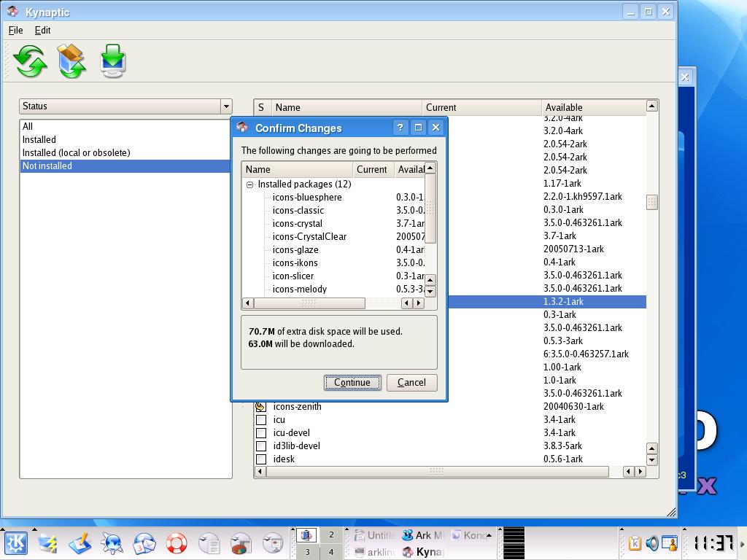Click the Current column header in dialog
Viewport: 747px width, 560px height.
[x=373, y=169]
